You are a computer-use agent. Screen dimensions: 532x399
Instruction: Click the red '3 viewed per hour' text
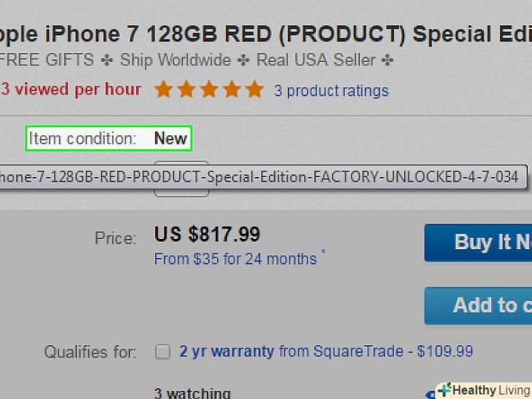(71, 90)
